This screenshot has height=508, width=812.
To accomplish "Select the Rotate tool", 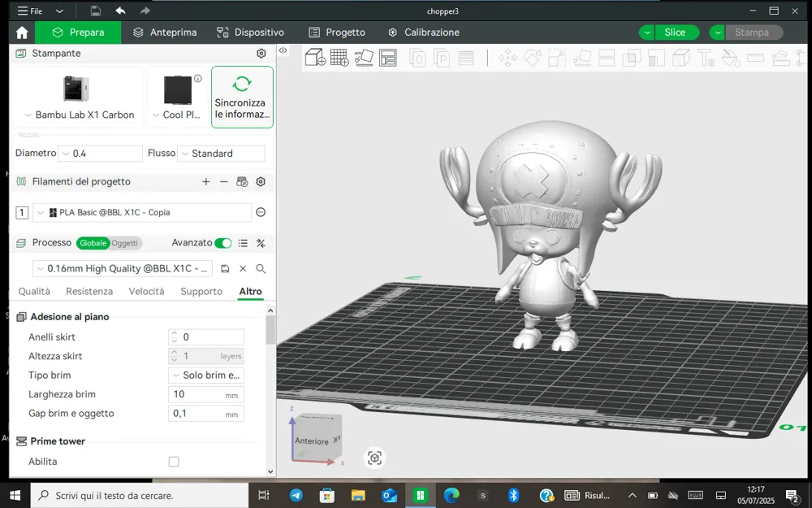I will click(x=533, y=58).
